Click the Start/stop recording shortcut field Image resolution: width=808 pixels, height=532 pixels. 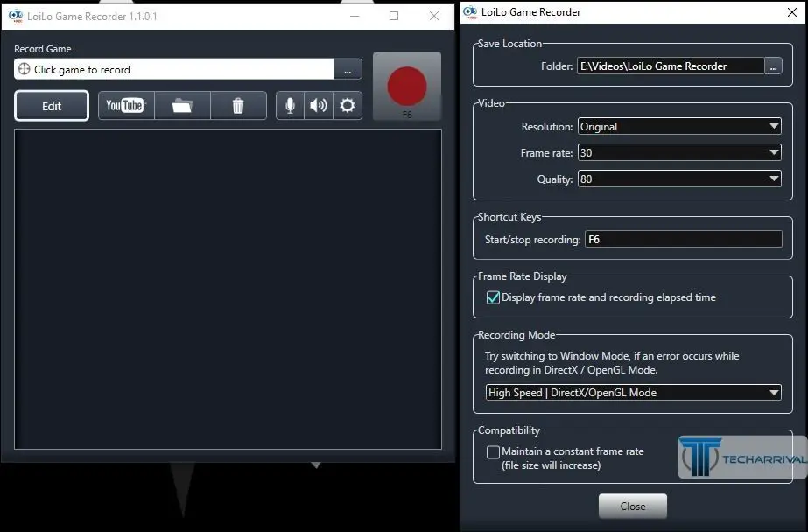684,239
